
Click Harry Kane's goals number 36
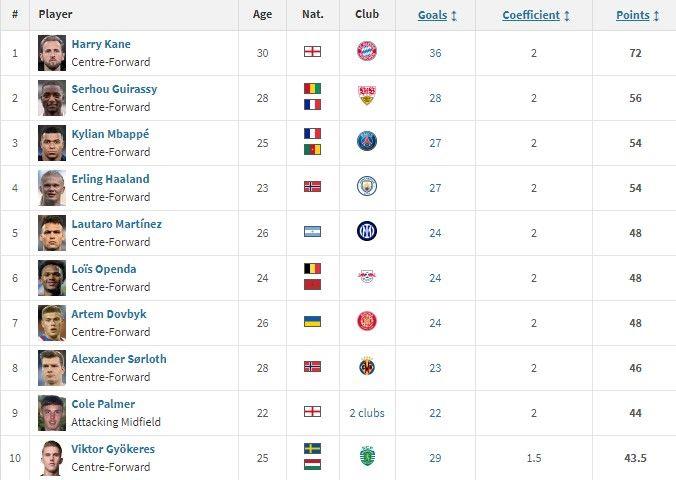[x=435, y=53]
